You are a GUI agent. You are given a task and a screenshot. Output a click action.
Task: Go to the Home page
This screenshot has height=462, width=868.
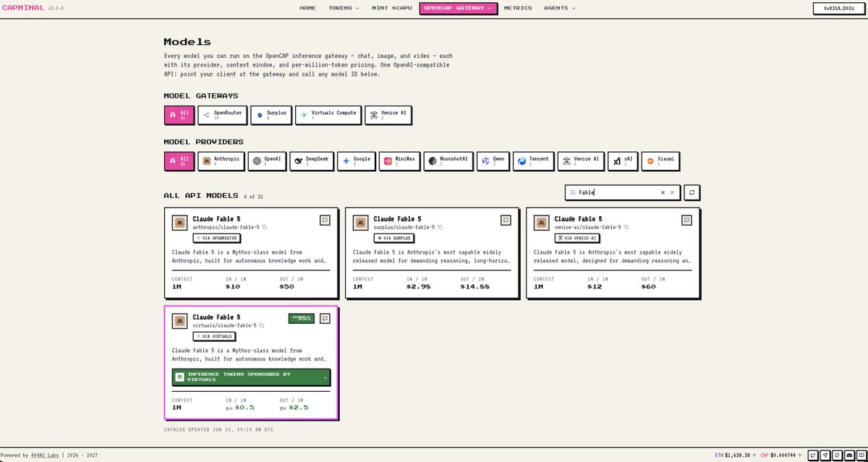pos(307,8)
